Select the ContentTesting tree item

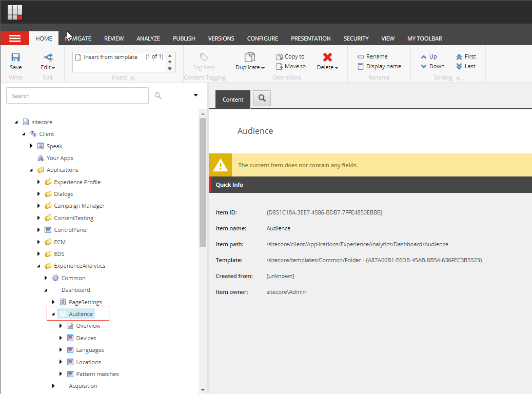[x=74, y=218]
